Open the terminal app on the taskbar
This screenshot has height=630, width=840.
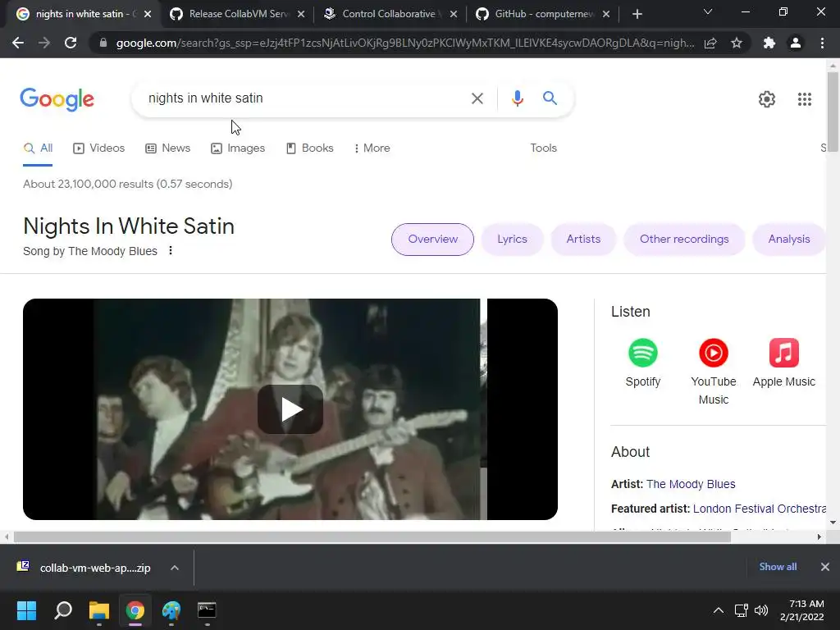(x=207, y=610)
